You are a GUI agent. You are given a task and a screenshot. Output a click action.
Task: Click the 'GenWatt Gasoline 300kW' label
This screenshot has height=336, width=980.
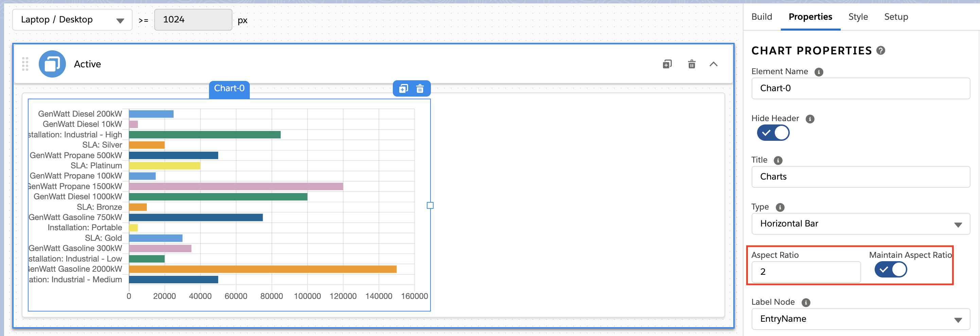pos(75,248)
